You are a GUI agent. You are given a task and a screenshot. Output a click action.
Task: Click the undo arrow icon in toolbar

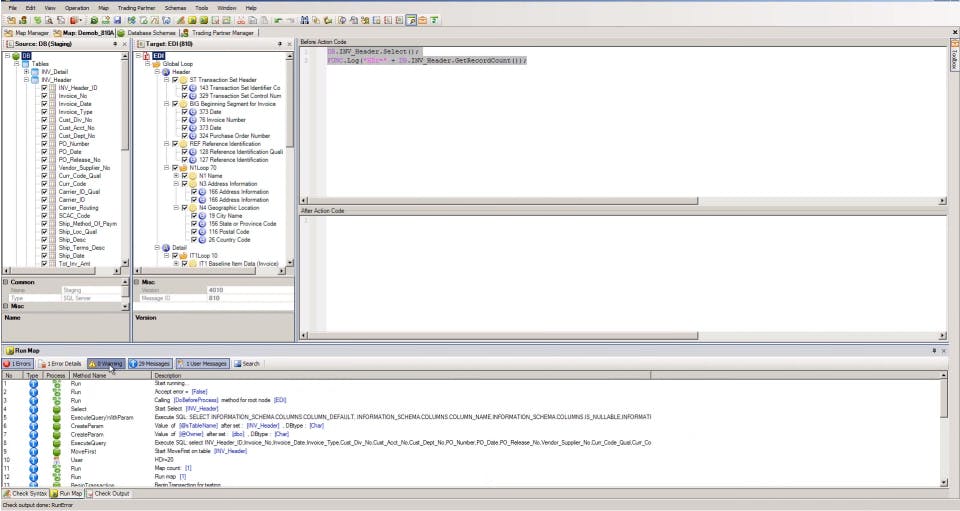click(x=277, y=19)
